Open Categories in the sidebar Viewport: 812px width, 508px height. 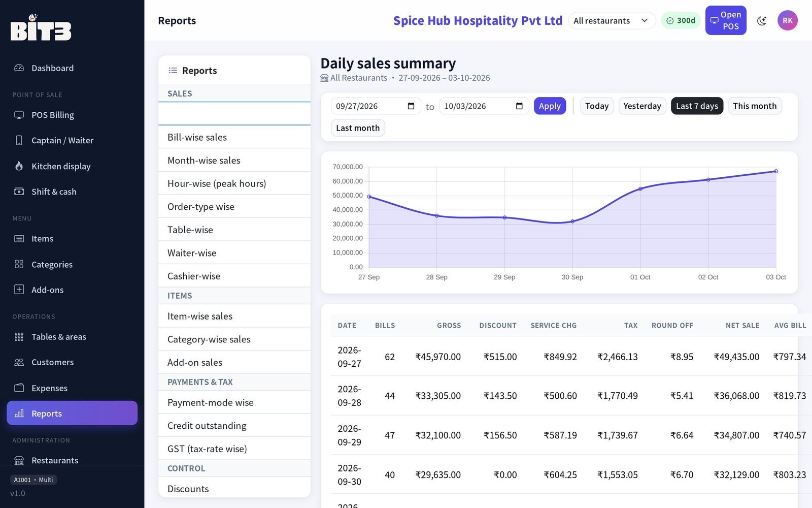72,264
